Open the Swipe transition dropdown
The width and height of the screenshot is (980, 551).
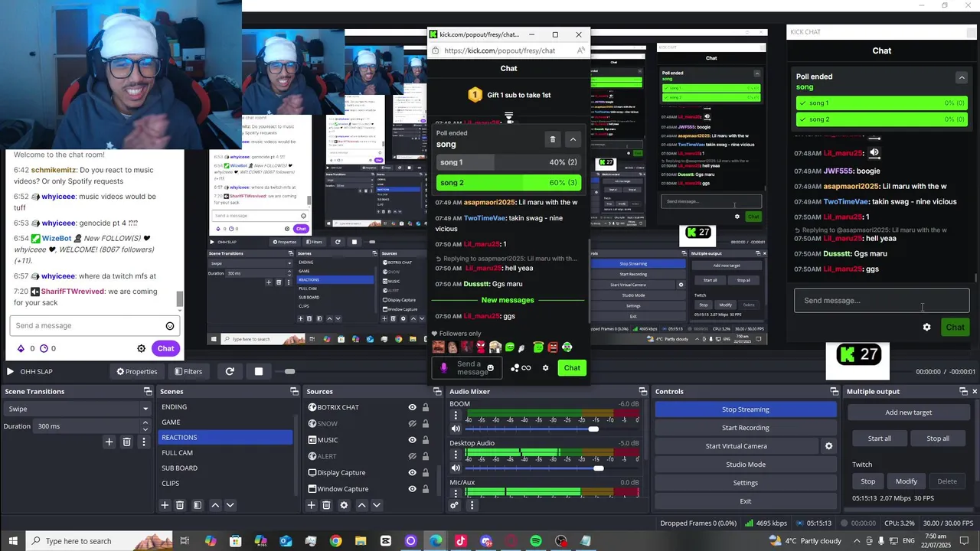(77, 409)
